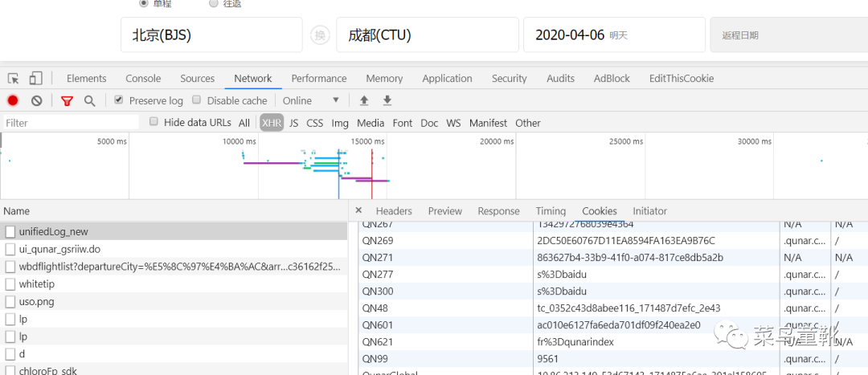Filter requests by Manifest

489,123
